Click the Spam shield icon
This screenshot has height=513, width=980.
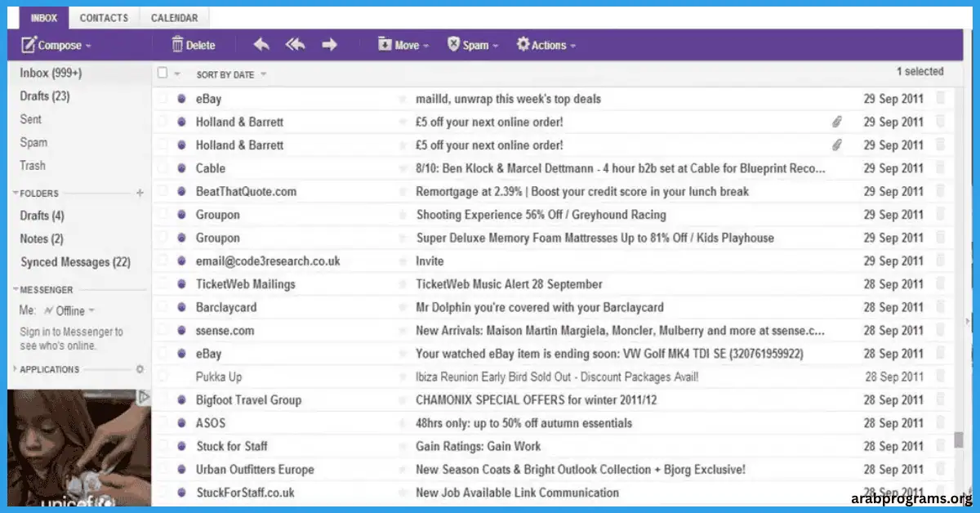click(x=453, y=45)
